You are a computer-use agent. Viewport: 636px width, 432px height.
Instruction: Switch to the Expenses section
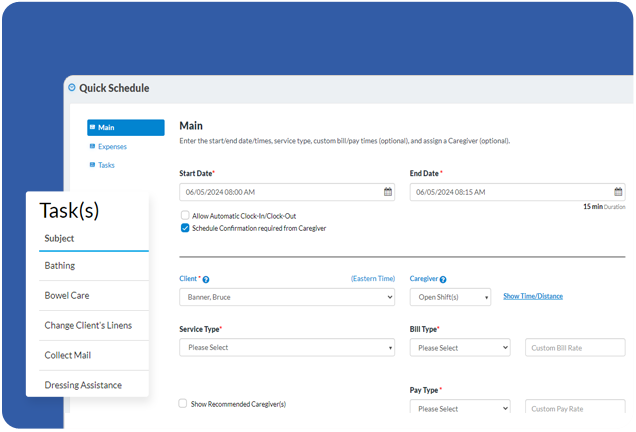click(112, 147)
